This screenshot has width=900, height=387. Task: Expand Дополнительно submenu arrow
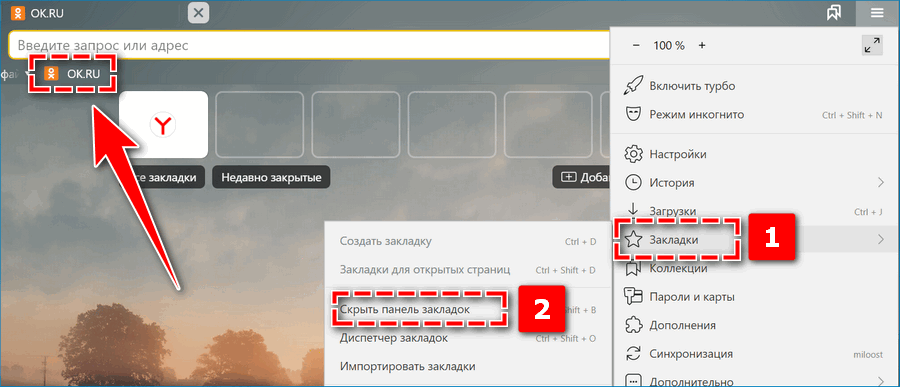pyautogui.click(x=881, y=380)
